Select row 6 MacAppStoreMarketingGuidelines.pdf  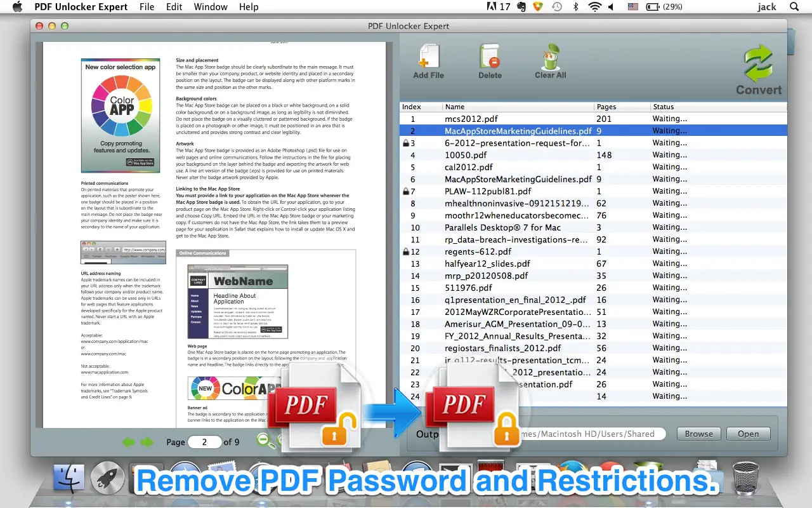point(593,179)
